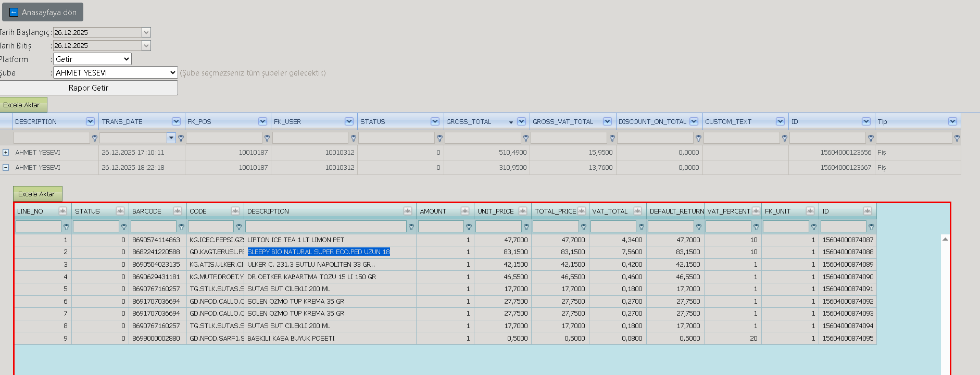Click the Anasayfaya dön button

pyautogui.click(x=43, y=12)
